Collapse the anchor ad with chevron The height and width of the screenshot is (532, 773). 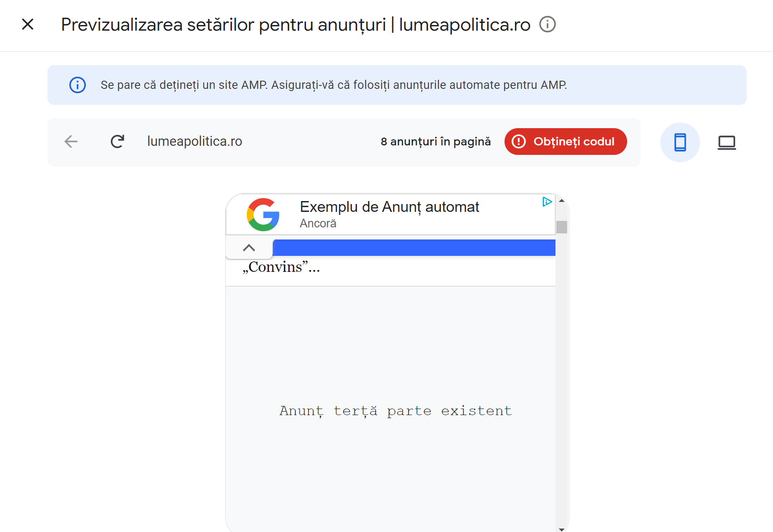click(249, 248)
